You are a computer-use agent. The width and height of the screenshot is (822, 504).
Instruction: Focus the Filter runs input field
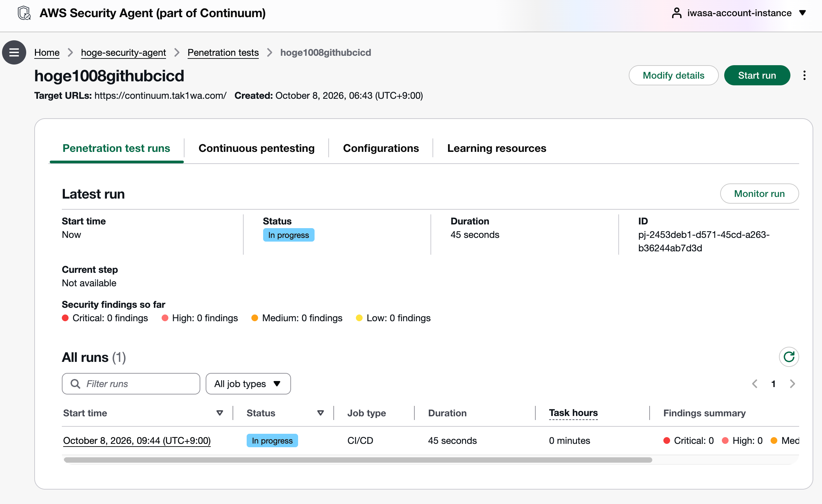coord(131,384)
